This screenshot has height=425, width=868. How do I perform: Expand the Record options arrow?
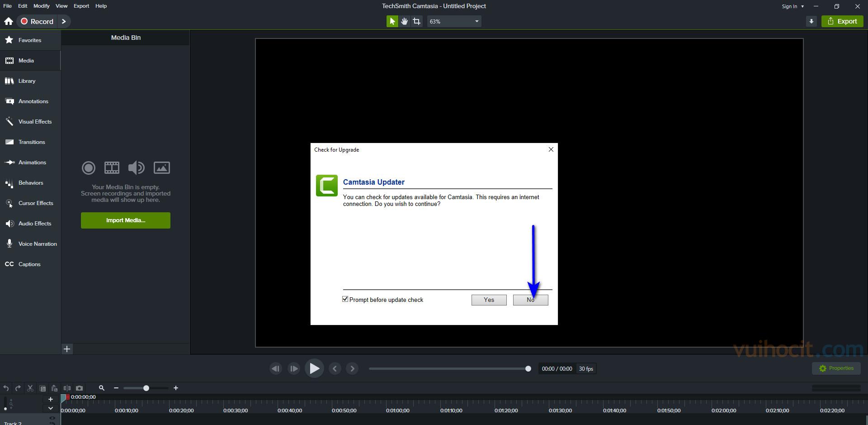coord(64,21)
